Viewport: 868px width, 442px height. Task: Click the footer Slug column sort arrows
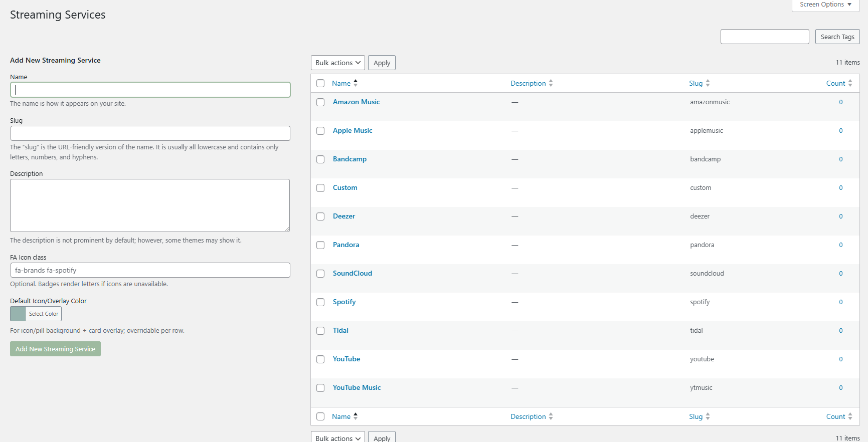[x=708, y=416]
